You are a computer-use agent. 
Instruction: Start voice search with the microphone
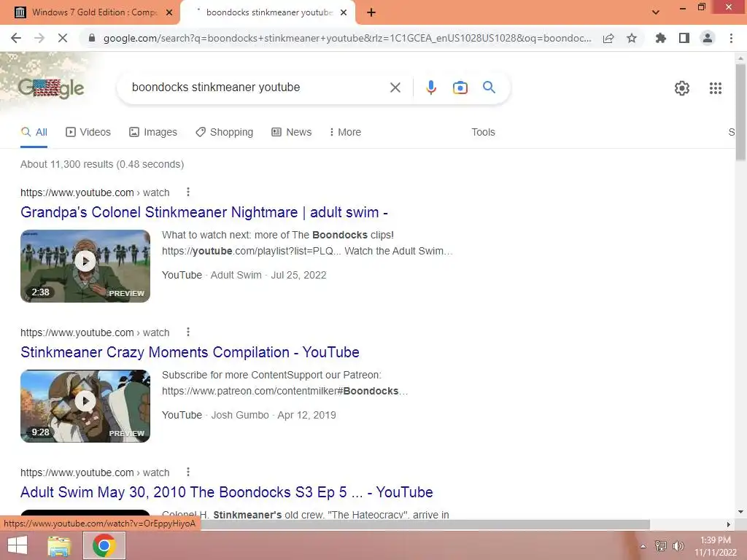(431, 87)
